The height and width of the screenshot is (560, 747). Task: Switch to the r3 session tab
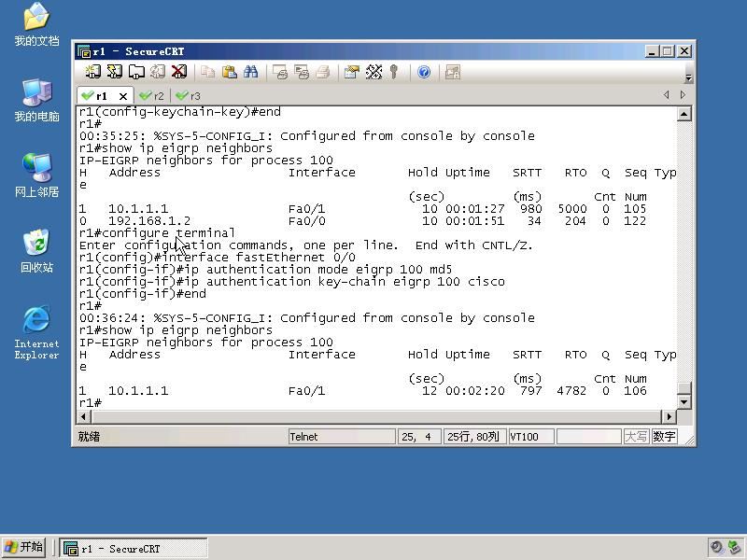pos(190,96)
